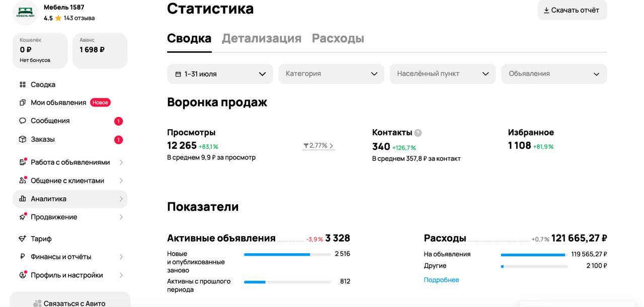Open the 1–31 июля date filter
Viewport: 644px width, 307px height.
[219, 73]
